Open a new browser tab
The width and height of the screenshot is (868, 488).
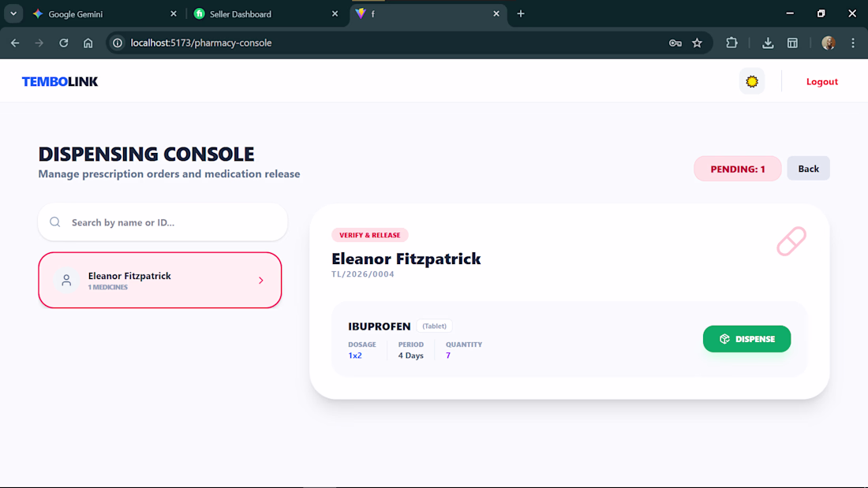[521, 14]
